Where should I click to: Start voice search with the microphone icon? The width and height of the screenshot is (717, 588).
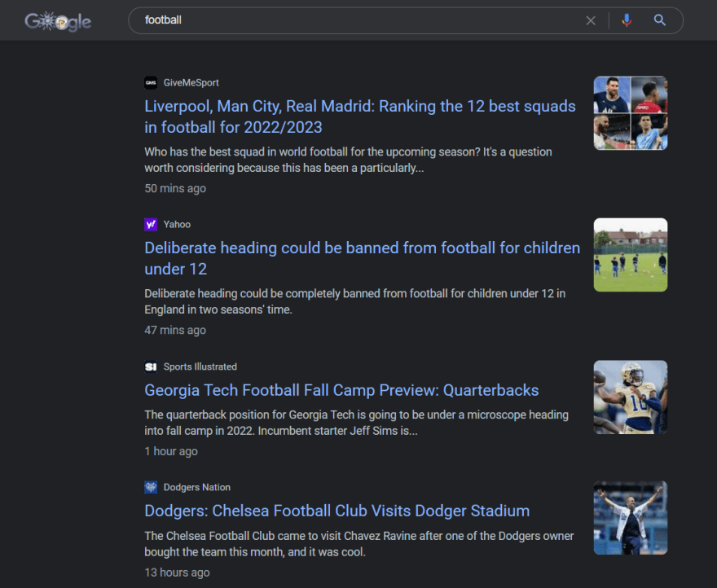(x=627, y=20)
